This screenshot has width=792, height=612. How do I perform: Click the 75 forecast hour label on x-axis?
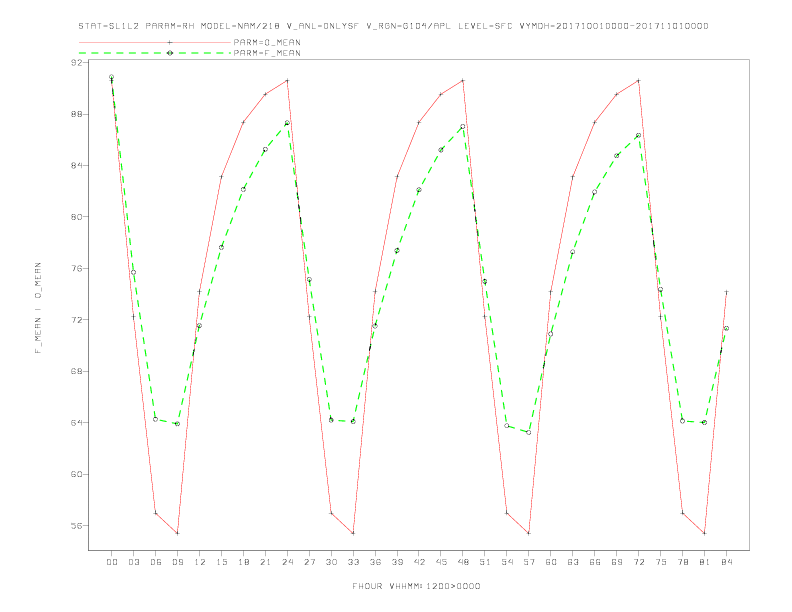[x=661, y=562]
